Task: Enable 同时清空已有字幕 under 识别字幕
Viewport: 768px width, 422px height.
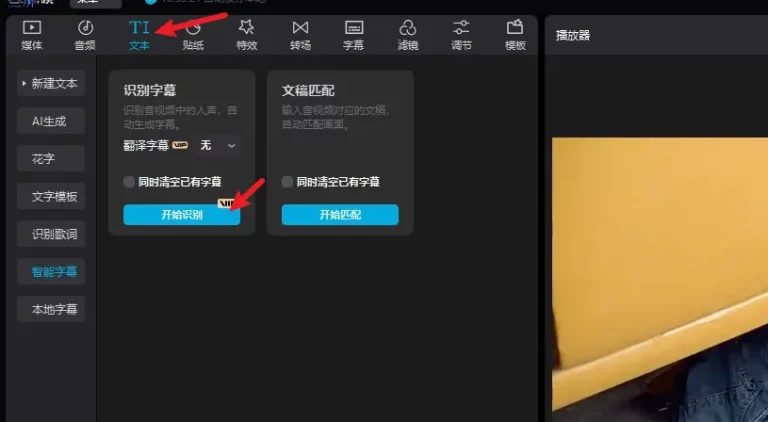Action: pos(129,182)
